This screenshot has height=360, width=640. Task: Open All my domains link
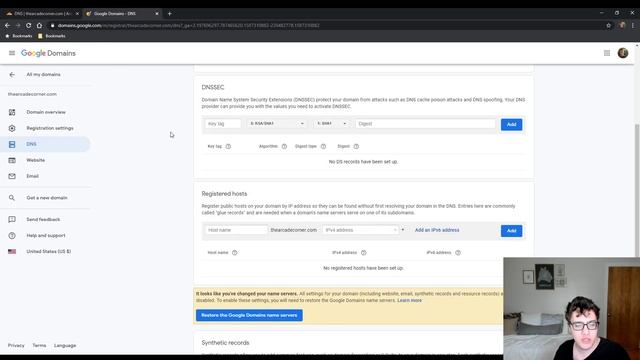pyautogui.click(x=43, y=75)
